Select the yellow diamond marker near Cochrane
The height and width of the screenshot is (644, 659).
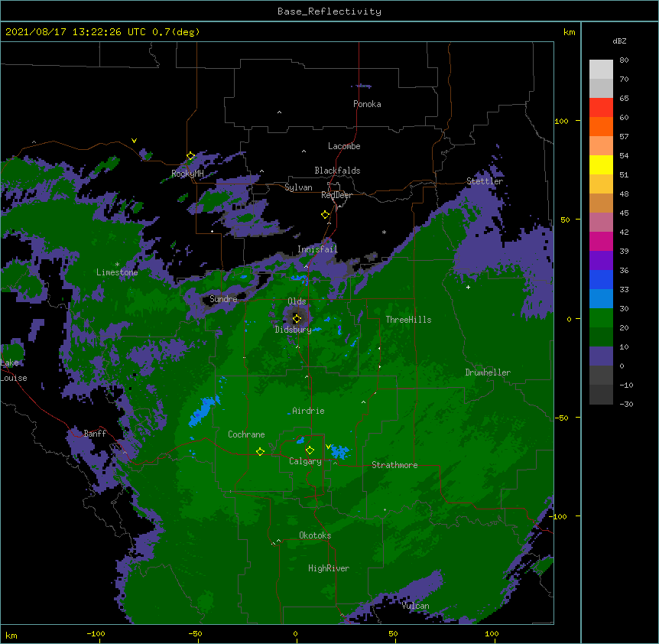point(260,451)
